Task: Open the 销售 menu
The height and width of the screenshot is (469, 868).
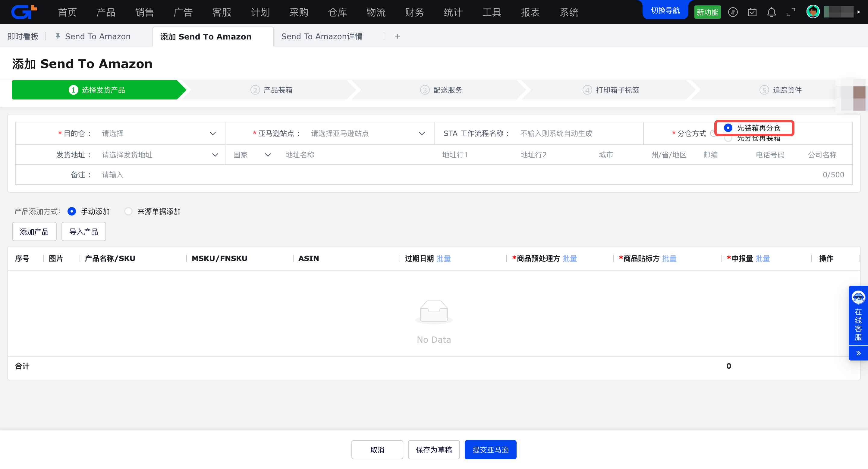Action: pos(145,12)
